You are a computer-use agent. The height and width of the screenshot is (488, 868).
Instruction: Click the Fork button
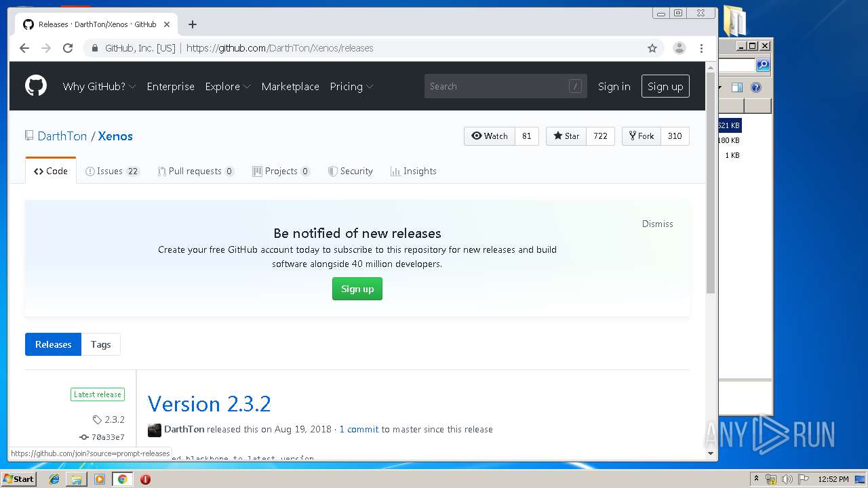tap(642, 136)
